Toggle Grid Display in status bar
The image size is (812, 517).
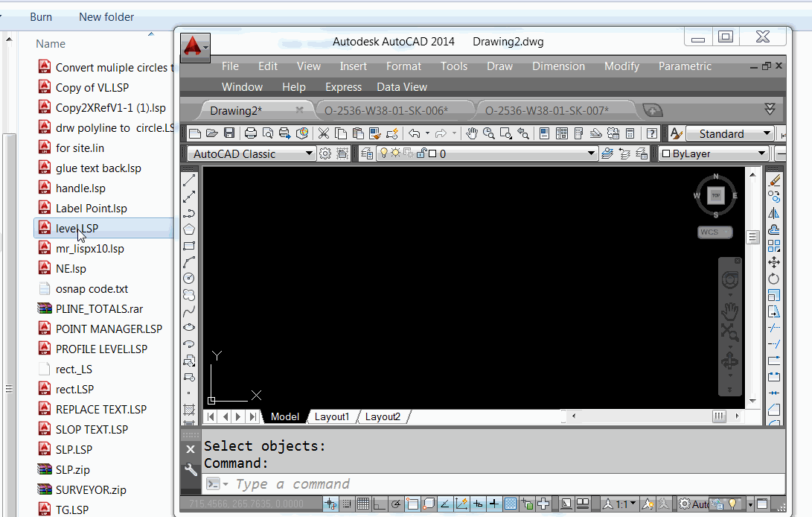click(363, 504)
